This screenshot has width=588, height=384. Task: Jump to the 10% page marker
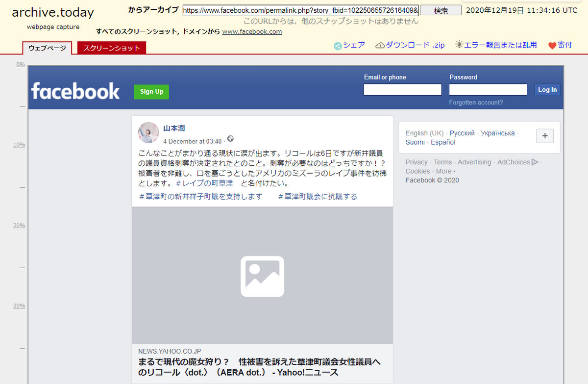(x=19, y=145)
